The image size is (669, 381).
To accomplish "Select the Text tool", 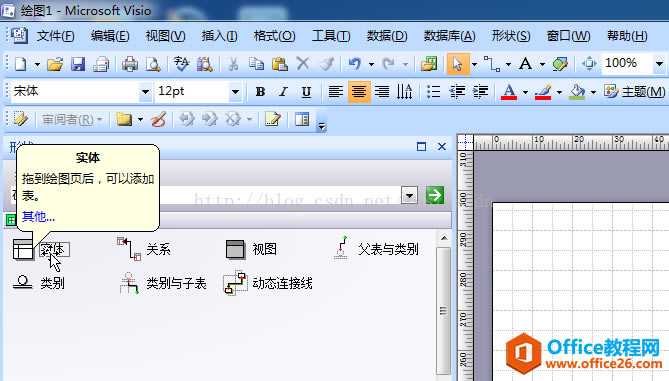I will 526,64.
